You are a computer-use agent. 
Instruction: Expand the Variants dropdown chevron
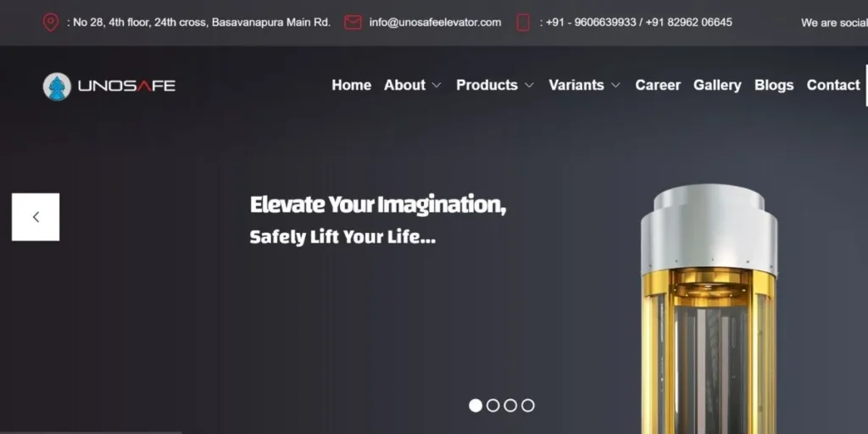(x=615, y=86)
